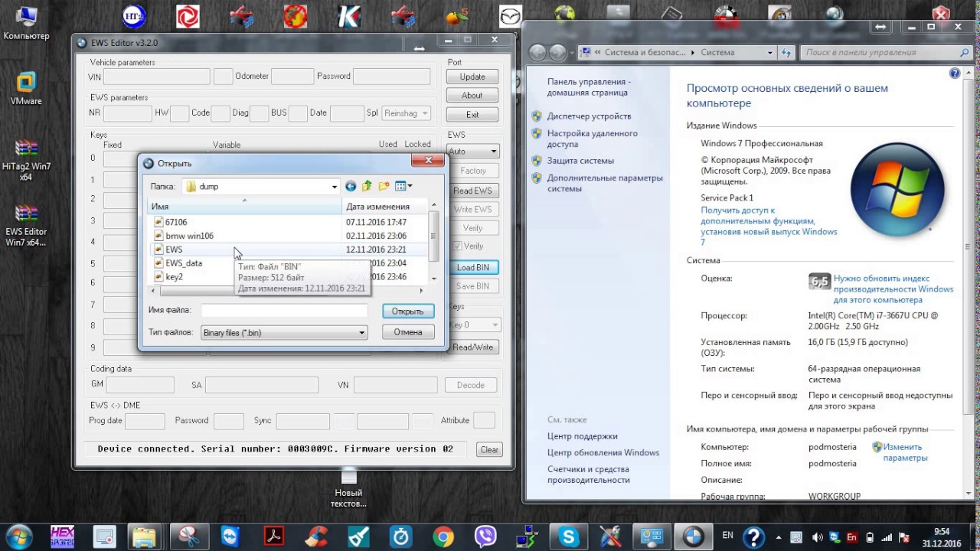Click the VIN input field
980x551 pixels.
(157, 77)
